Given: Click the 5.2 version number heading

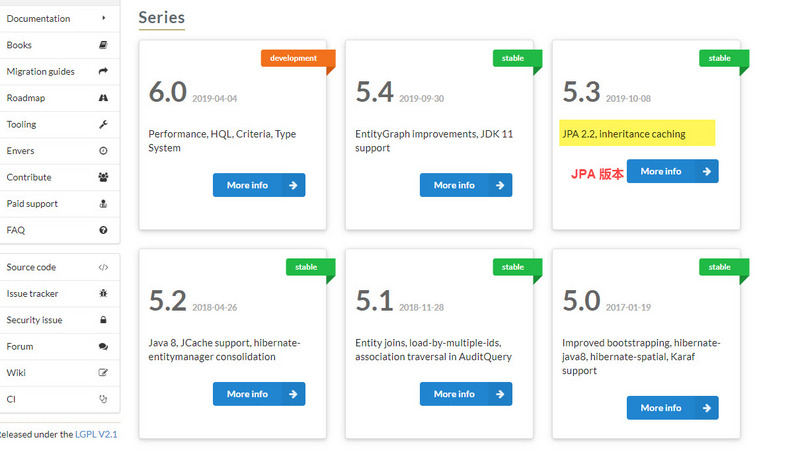Looking at the screenshot, I should pyautogui.click(x=168, y=301).
